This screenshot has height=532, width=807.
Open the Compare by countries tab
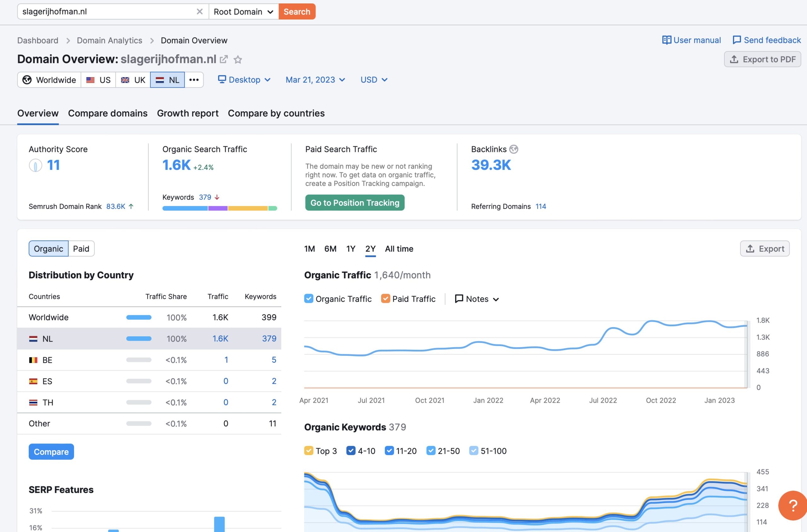[x=276, y=113]
